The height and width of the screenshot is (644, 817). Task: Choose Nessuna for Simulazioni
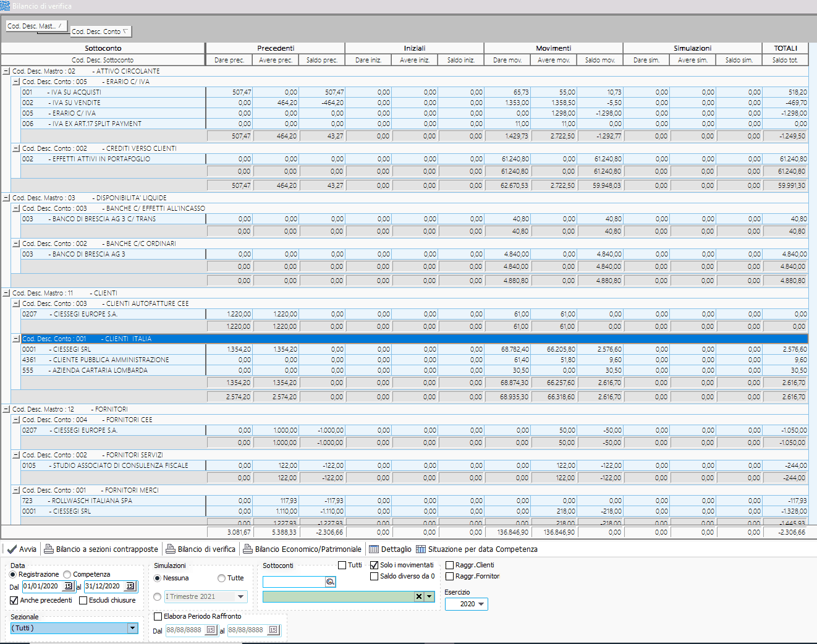(158, 578)
